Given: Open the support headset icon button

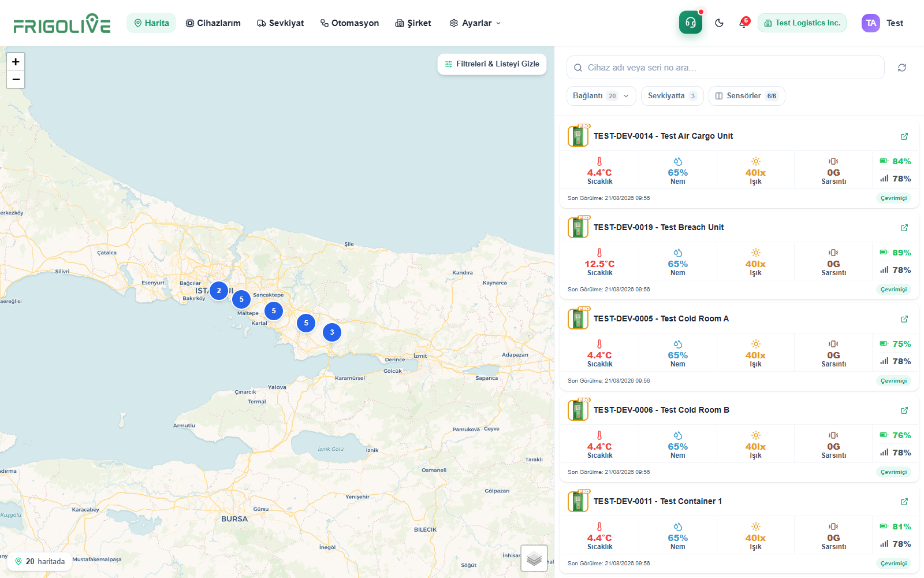Looking at the screenshot, I should tap(690, 23).
